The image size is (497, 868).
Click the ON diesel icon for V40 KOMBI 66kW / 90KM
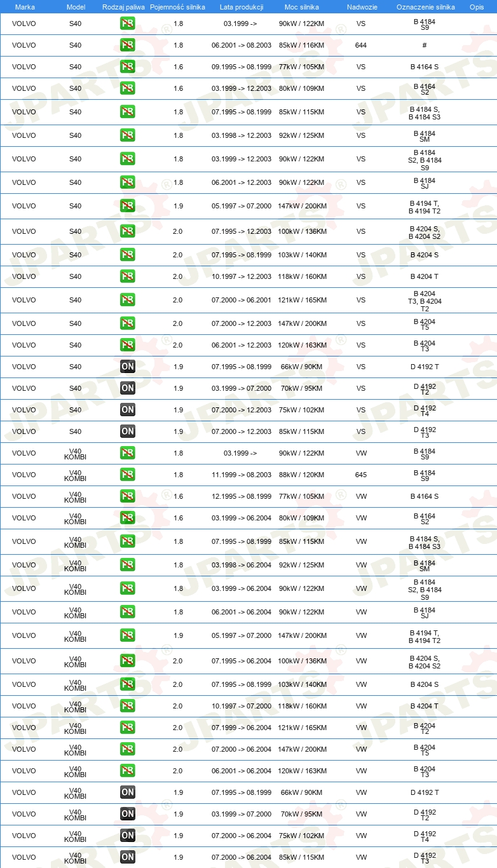tap(127, 792)
